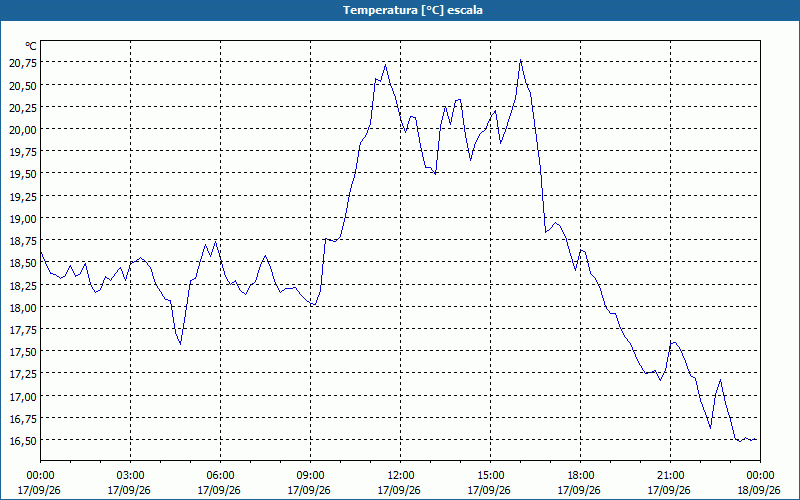
Task: Select the 12:00 time axis label
Action: coord(401,475)
